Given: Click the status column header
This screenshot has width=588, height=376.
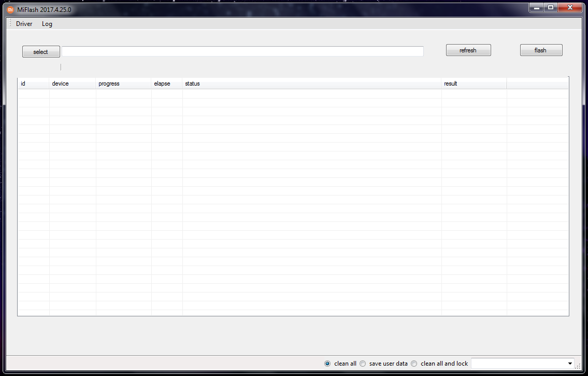Looking at the screenshot, I should tap(312, 83).
